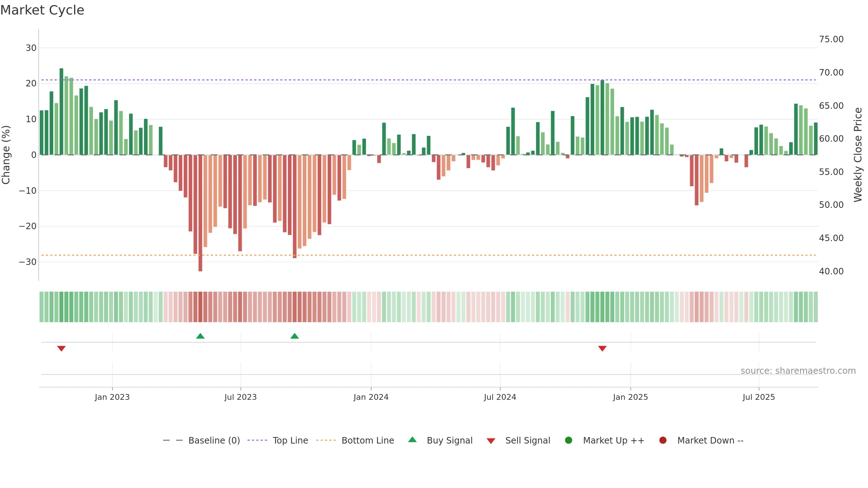
Task: Click the −30 tick on the left axis
Action: coord(28,262)
